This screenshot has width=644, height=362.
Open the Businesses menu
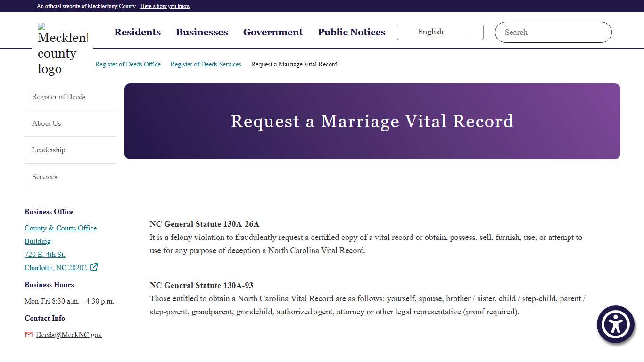[x=202, y=32]
